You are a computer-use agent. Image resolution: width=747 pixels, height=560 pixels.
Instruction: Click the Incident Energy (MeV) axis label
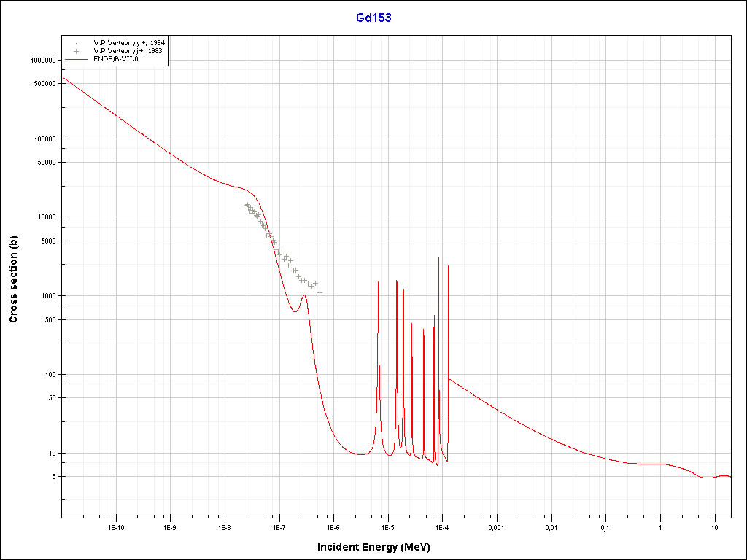pos(379,546)
